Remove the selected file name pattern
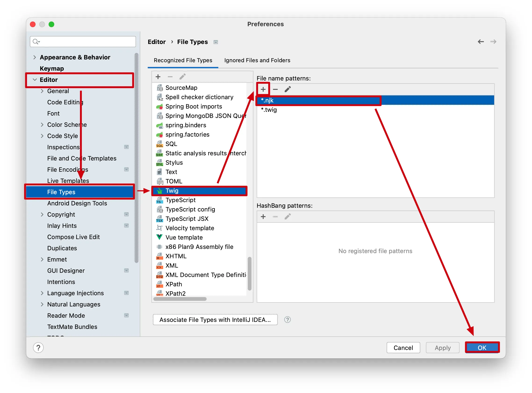Viewport: 532px width, 393px height. click(x=275, y=89)
